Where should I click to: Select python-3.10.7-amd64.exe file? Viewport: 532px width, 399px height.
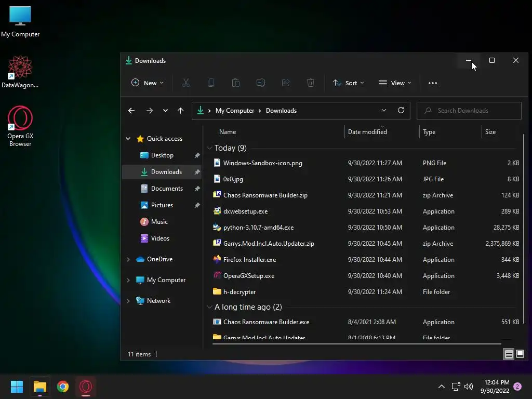point(365,228)
